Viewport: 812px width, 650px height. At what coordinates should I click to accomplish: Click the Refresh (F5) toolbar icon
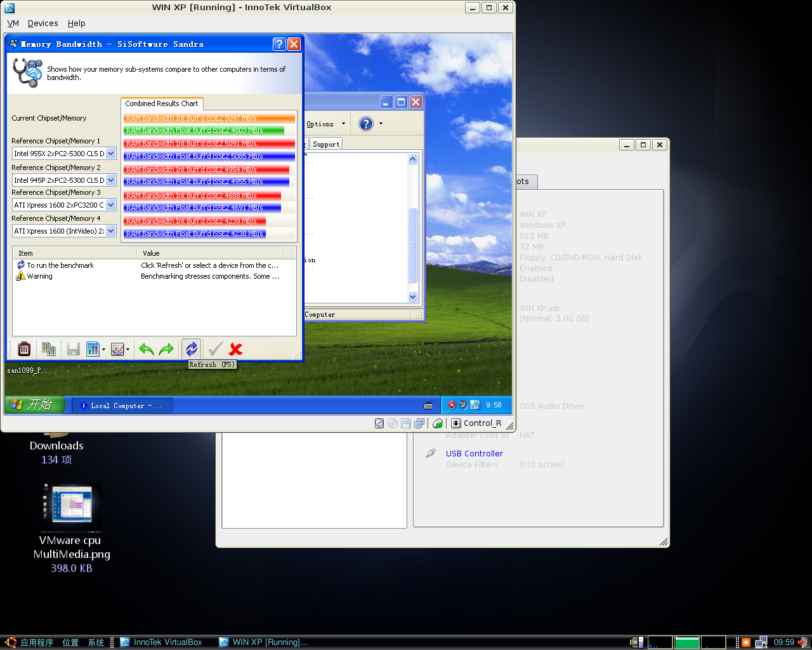[192, 349]
